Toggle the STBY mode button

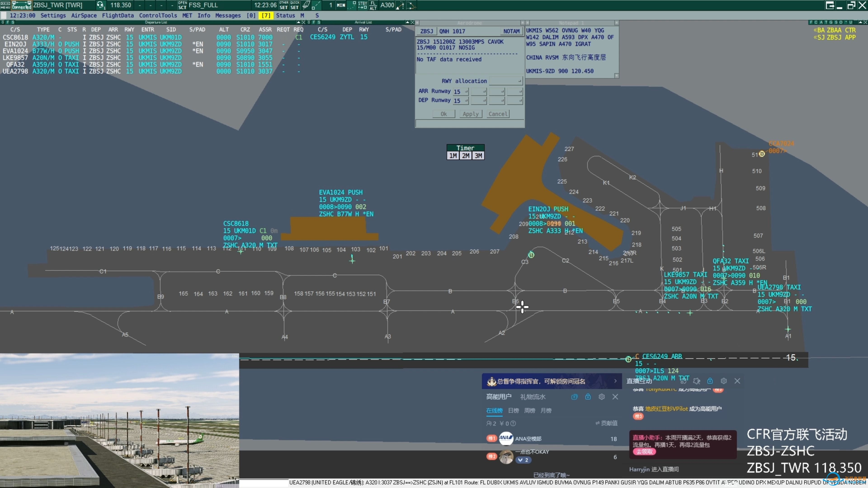pos(363,5)
